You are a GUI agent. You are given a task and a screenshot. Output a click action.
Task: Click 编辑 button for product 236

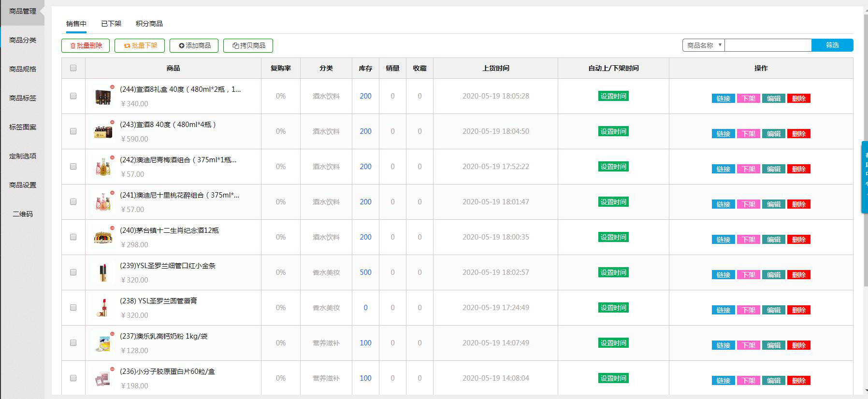click(774, 381)
